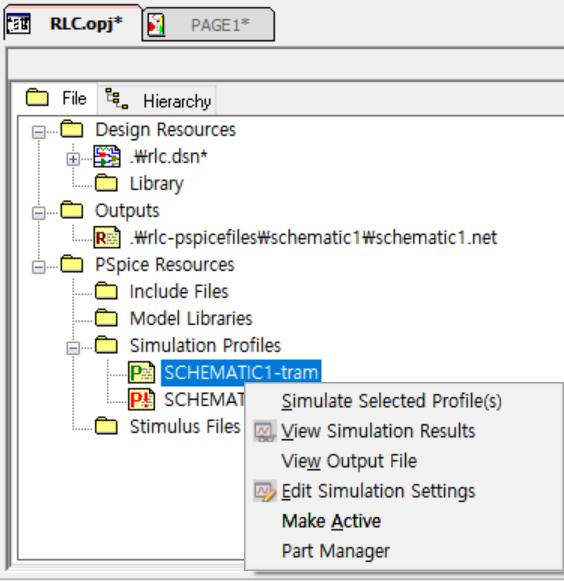This screenshot has height=581, width=564.
Task: Collapse the PSpice Resources tree node
Action: point(39,267)
